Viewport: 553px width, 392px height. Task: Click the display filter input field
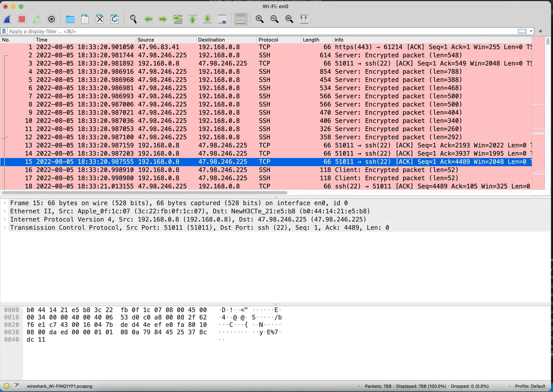262,31
